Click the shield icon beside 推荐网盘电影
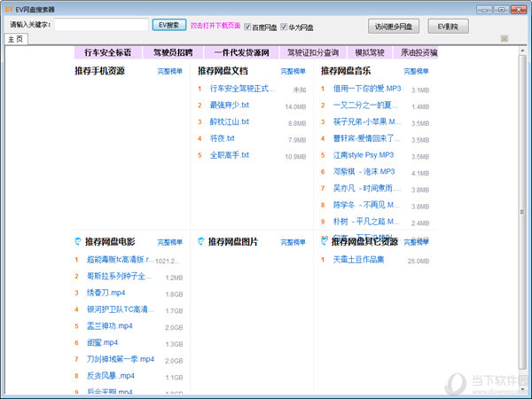 pos(78,241)
